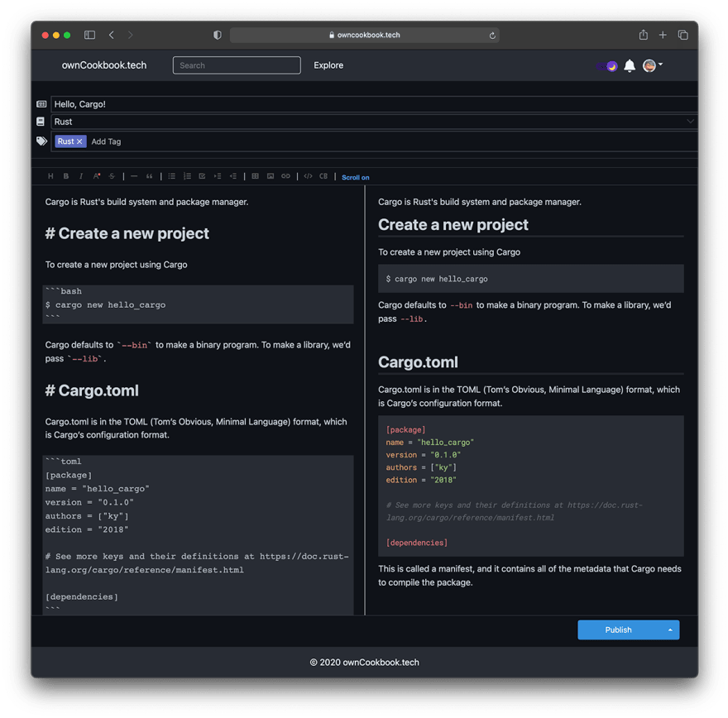The height and width of the screenshot is (718, 728).
Task: Click the '# Cargo.toml' heading in editor
Action: pos(92,390)
